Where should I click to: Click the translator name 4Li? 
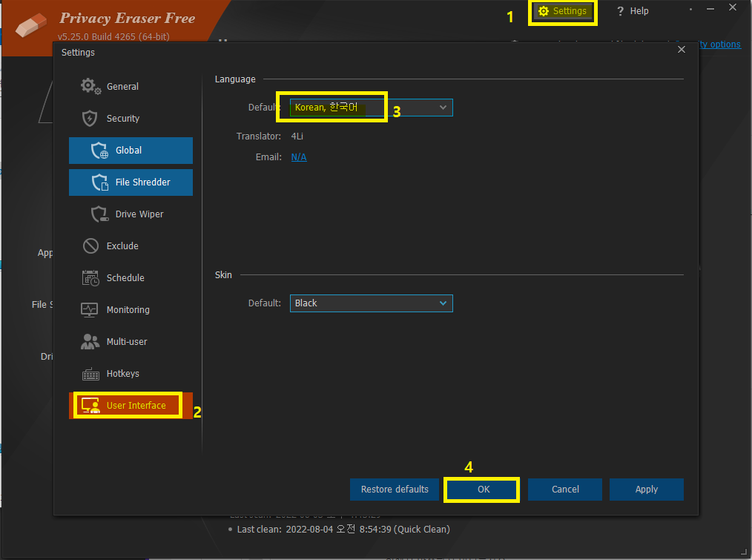[297, 136]
